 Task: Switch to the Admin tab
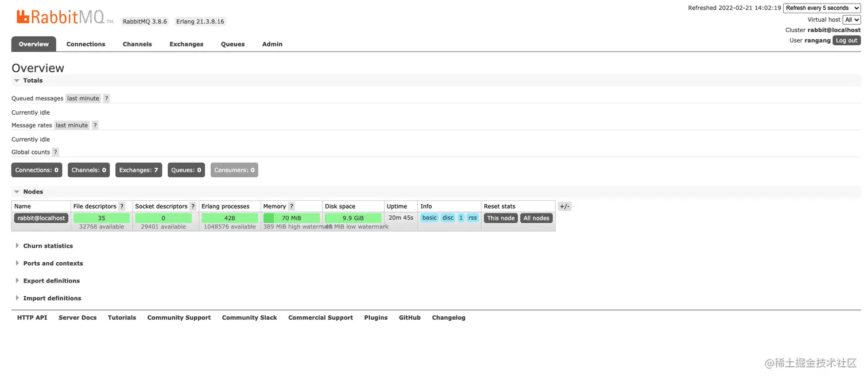coord(273,44)
